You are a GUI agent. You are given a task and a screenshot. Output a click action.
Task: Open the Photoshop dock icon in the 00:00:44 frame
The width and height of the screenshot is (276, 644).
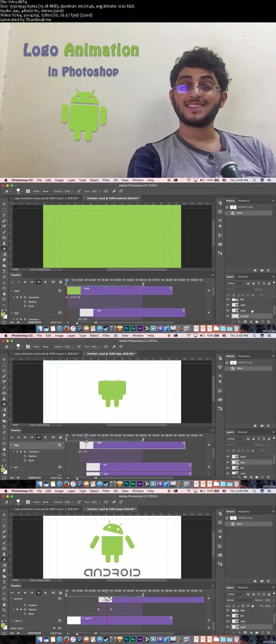(x=126, y=328)
